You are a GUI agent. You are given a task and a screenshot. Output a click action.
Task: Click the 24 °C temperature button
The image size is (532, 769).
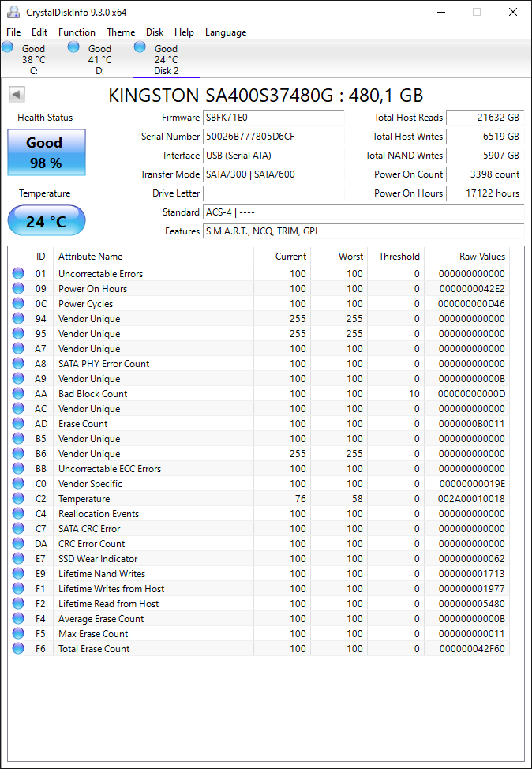tap(47, 221)
